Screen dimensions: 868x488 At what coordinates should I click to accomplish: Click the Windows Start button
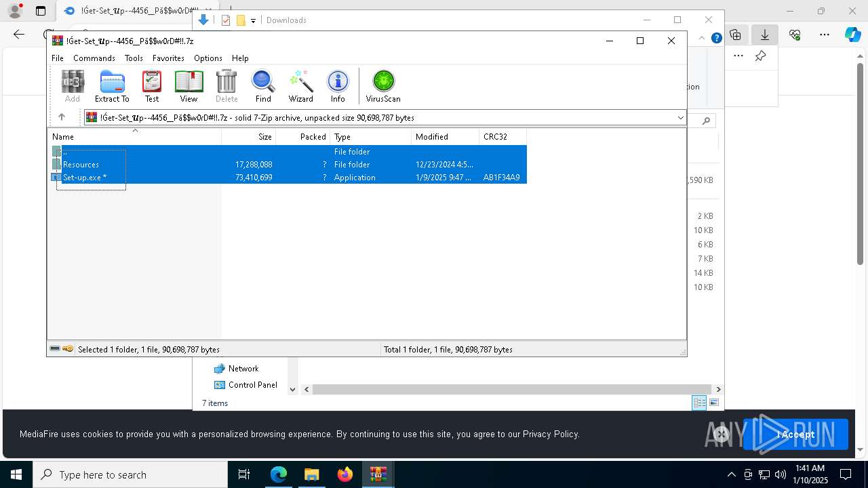click(16, 474)
